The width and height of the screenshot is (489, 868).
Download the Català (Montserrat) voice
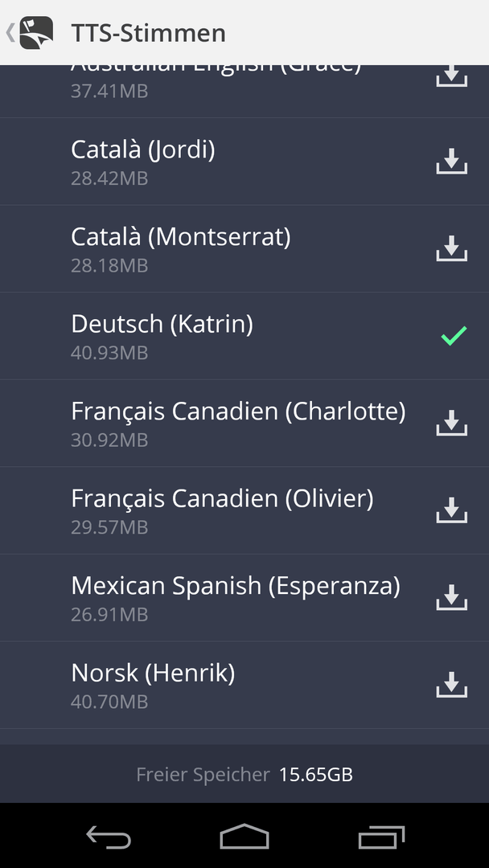point(452,248)
